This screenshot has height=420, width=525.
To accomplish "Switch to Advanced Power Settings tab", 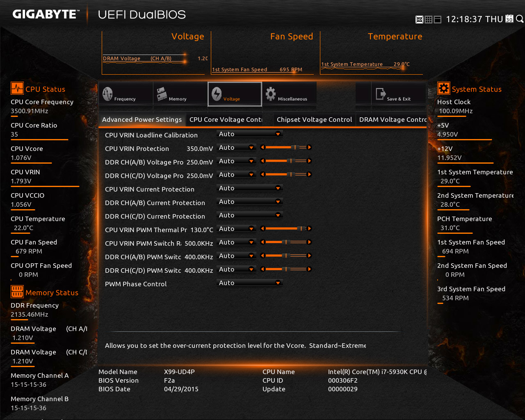I will pyautogui.click(x=142, y=120).
